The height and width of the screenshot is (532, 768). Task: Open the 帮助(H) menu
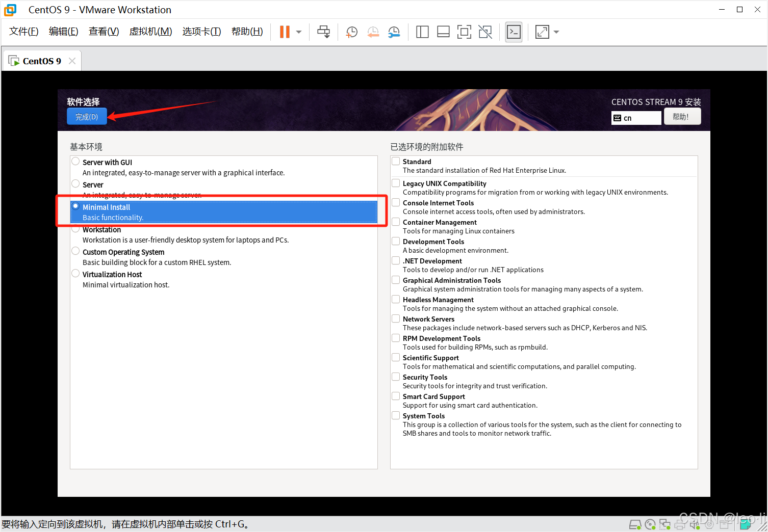(x=247, y=32)
